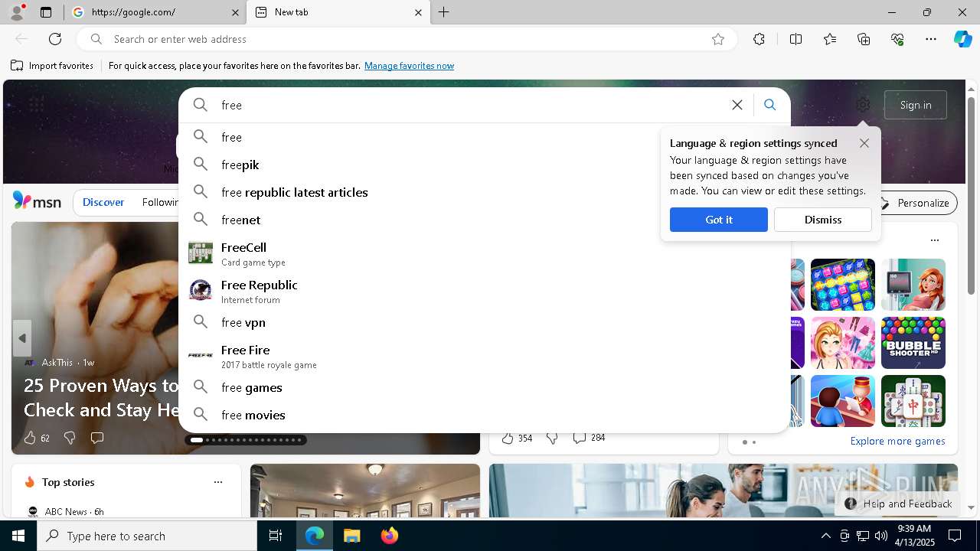Open the Windows Start menu
Screen dimensions: 980x551
(x=18, y=536)
